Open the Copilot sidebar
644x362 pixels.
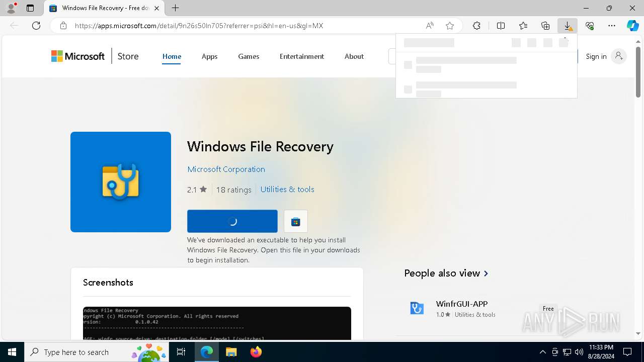tap(633, 26)
